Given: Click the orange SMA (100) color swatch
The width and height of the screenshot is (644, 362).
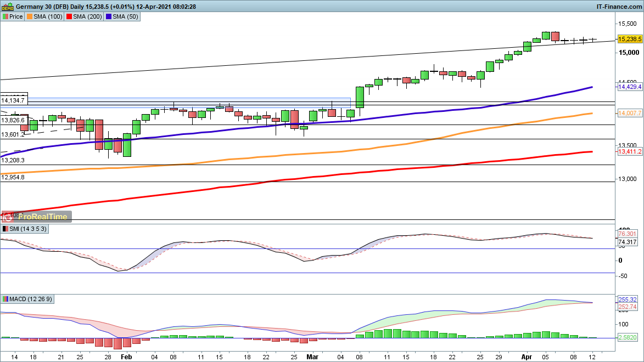Looking at the screenshot, I should (30, 16).
